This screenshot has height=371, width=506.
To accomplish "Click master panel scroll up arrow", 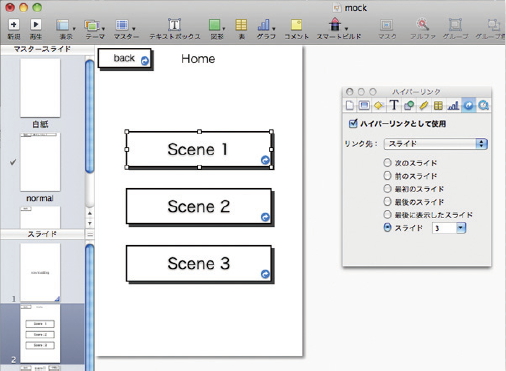I will [x=90, y=213].
